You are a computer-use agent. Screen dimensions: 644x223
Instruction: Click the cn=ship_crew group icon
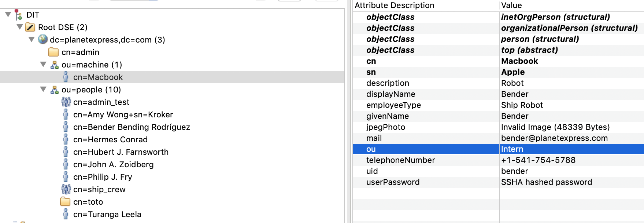tap(66, 189)
